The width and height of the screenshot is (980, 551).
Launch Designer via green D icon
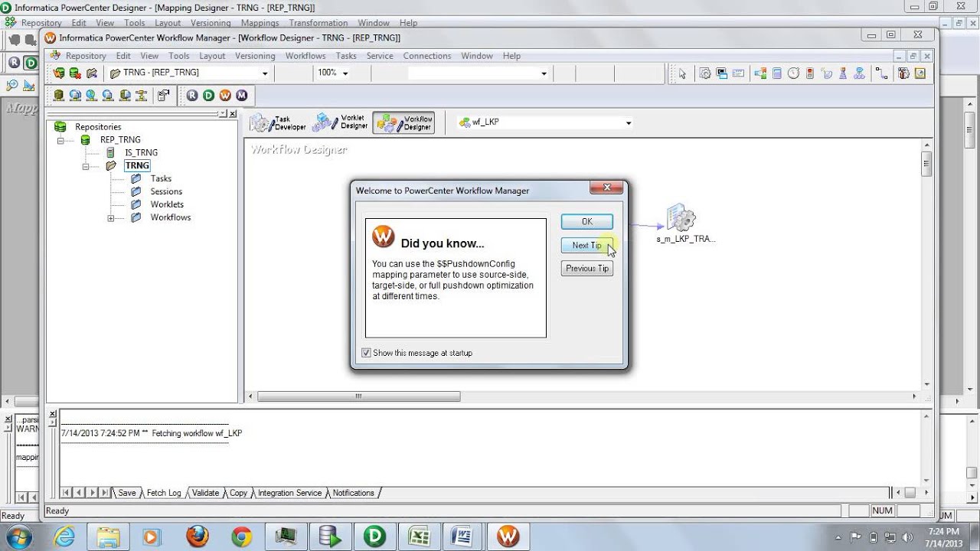pyautogui.click(x=208, y=95)
